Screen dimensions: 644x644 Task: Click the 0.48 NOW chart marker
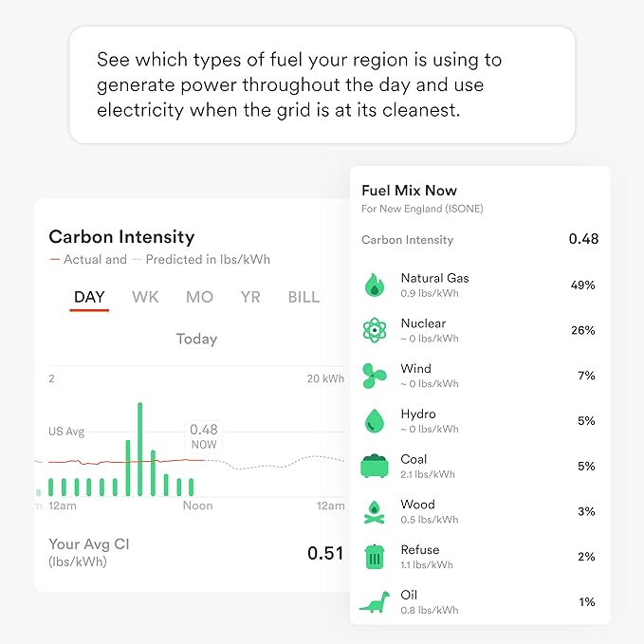click(204, 436)
